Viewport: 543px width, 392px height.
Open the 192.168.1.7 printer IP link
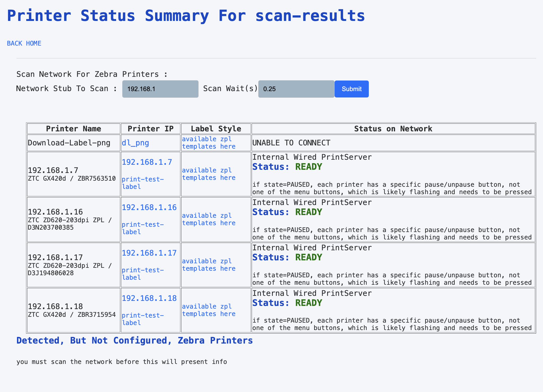tap(147, 162)
